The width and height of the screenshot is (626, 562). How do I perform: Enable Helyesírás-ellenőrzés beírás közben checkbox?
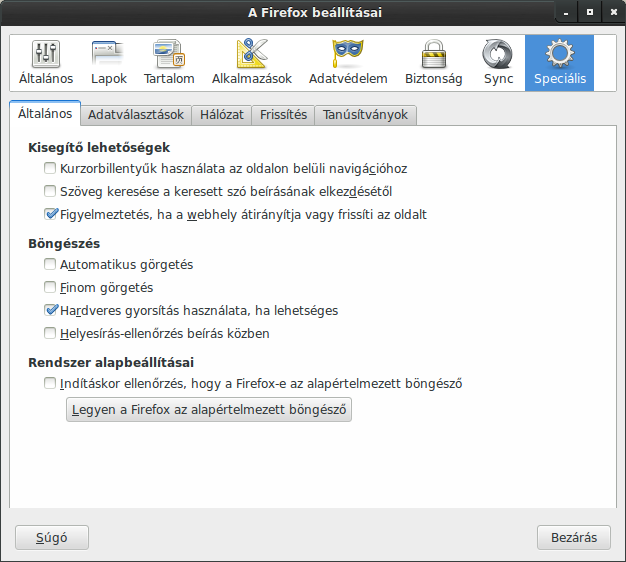tap(50, 333)
